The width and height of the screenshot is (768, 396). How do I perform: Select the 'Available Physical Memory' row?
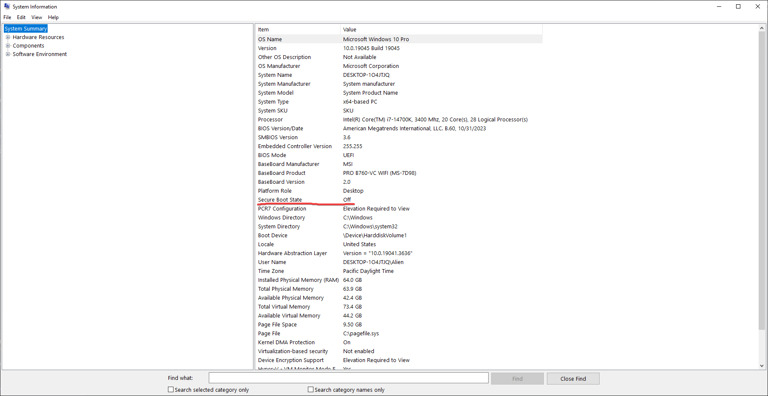point(399,297)
